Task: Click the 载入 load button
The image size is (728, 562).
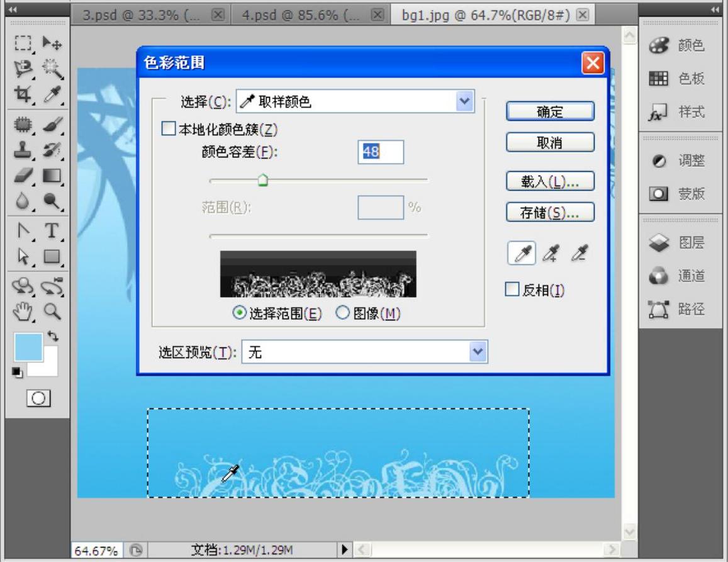Action: (550, 181)
